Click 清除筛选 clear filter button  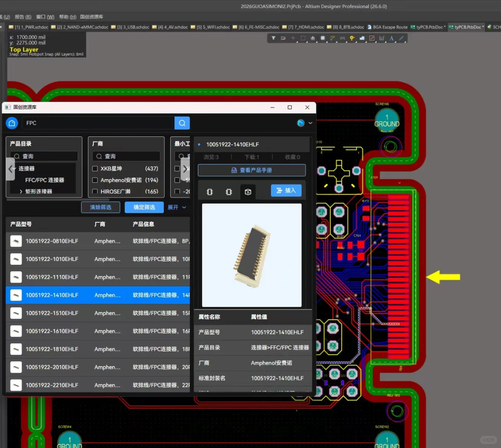101,207
